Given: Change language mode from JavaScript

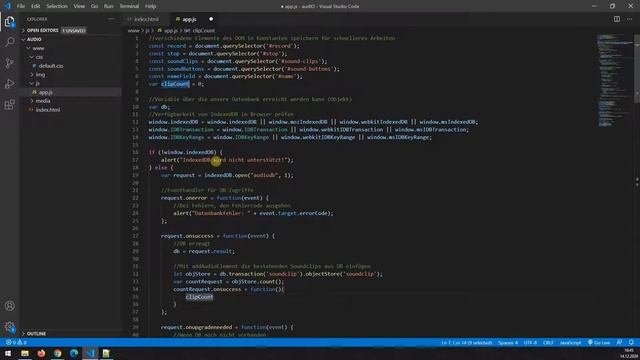Looking at the screenshot, I should pyautogui.click(x=570, y=342).
